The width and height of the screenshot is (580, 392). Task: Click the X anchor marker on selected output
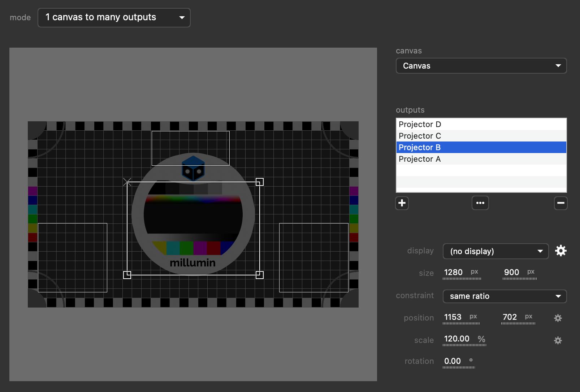(127, 182)
